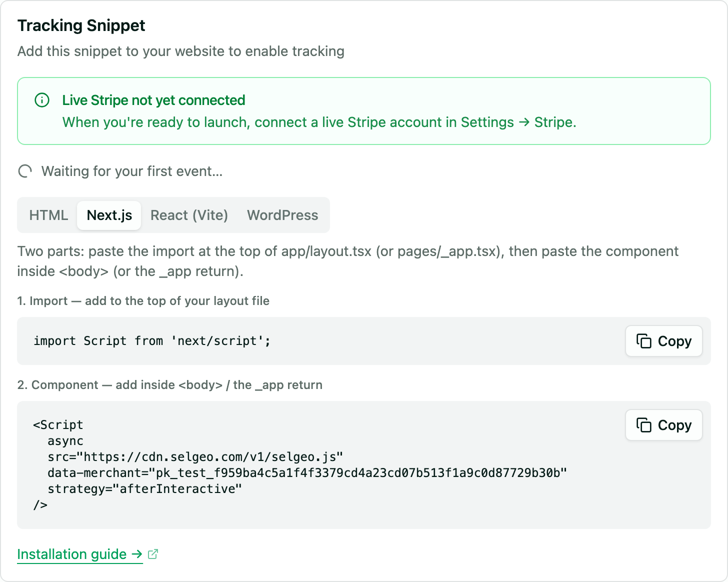Click 'Live Stripe not yet connected' title
The width and height of the screenshot is (728, 582).
coord(153,100)
